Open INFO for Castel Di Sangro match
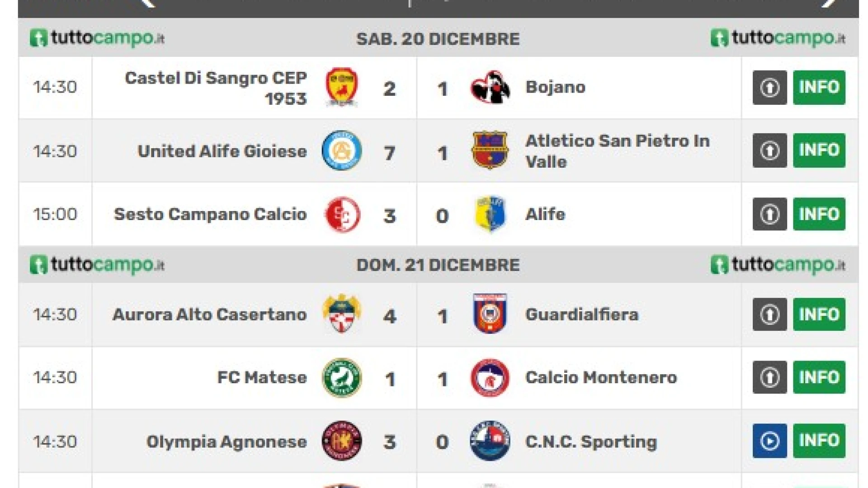Screen dimensions: 868x488 (x=819, y=87)
